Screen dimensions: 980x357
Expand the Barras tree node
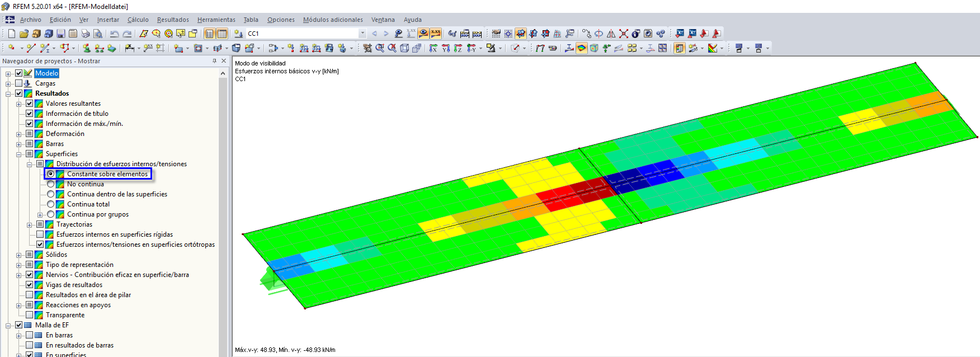(x=19, y=144)
